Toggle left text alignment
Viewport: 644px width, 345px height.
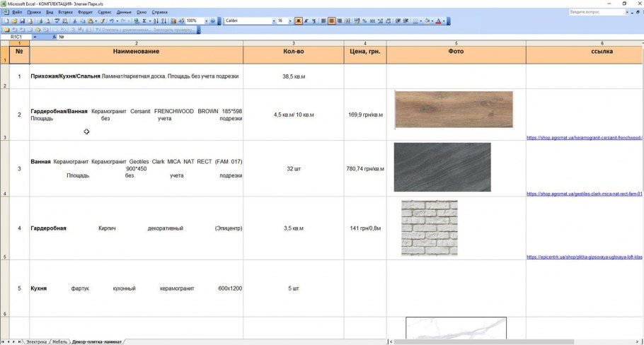(323, 21)
